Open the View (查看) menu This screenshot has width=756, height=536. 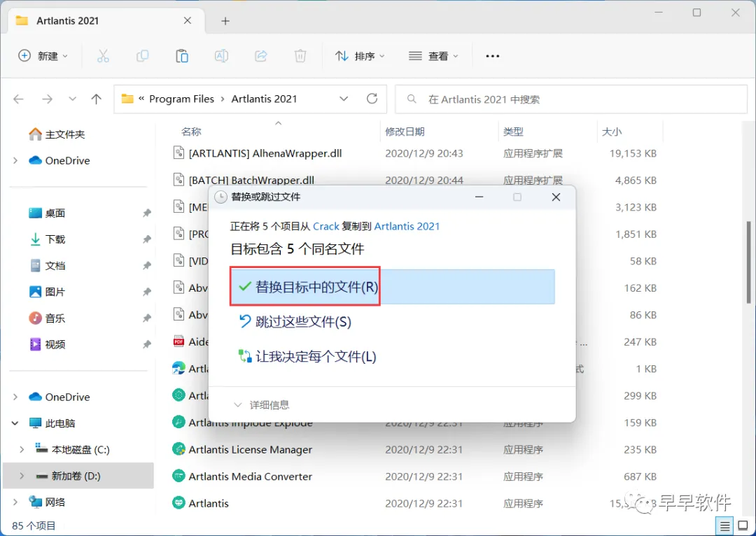(433, 56)
